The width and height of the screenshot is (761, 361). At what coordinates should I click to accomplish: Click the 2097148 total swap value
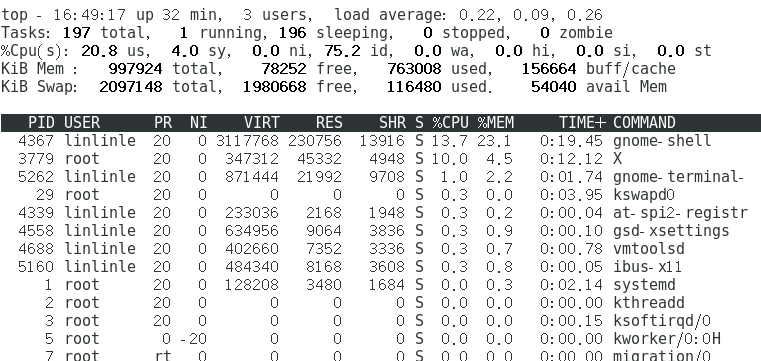(131, 87)
